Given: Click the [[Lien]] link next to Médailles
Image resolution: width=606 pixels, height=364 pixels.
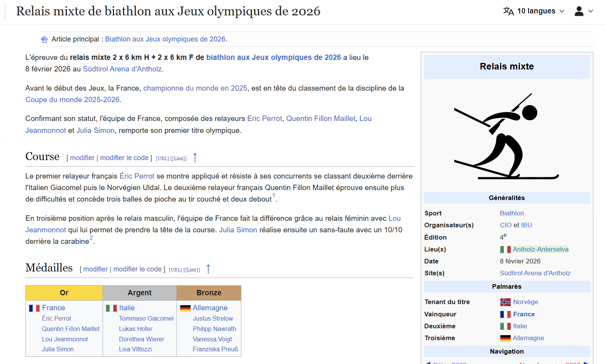Looking at the screenshot, I should tap(192, 270).
